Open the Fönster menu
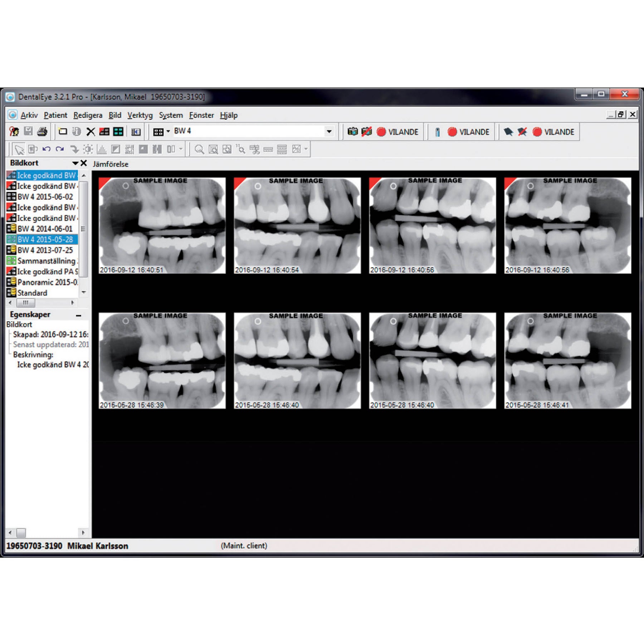 point(201,115)
